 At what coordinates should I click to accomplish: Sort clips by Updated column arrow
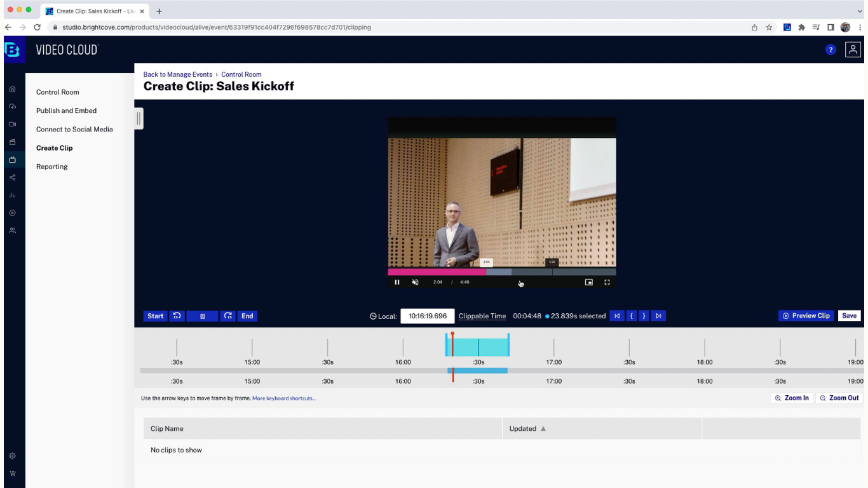[x=543, y=429]
